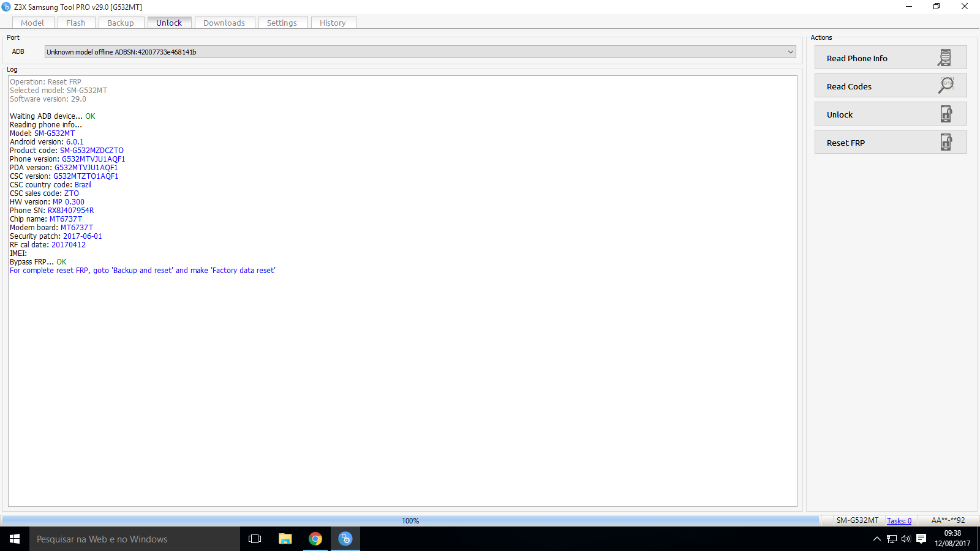Click Security patch 2017-06-01 value
980x551 pixels.
tap(83, 236)
